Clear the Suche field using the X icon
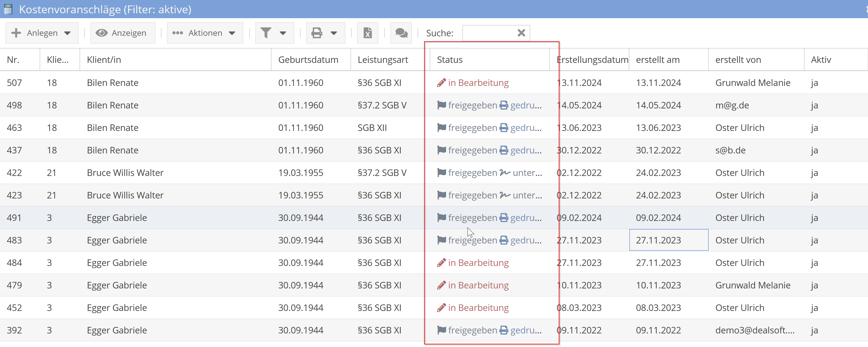Viewport: 868px width, 347px height. coord(521,33)
